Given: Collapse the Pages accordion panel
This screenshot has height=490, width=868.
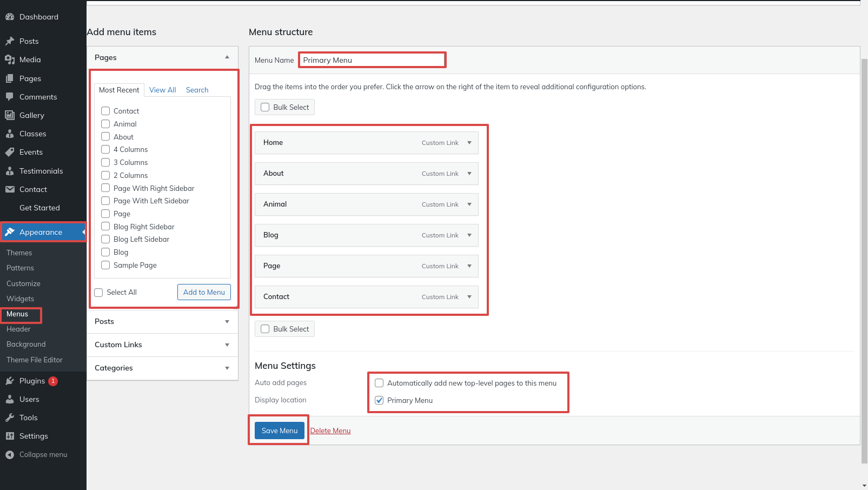Looking at the screenshot, I should point(227,57).
